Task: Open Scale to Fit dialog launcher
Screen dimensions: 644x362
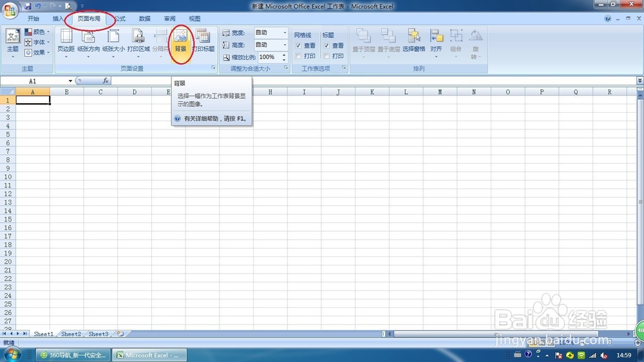Action: tap(286, 68)
